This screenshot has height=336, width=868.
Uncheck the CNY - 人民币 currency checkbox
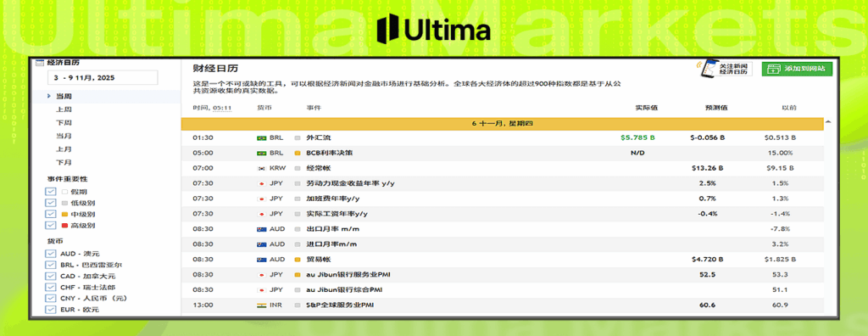pos(51,299)
